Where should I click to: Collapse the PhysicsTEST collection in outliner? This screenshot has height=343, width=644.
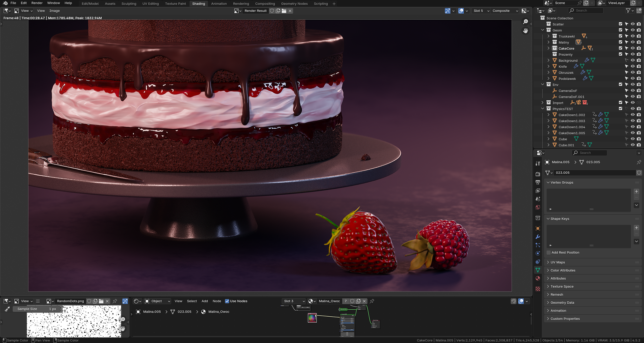pyautogui.click(x=543, y=109)
